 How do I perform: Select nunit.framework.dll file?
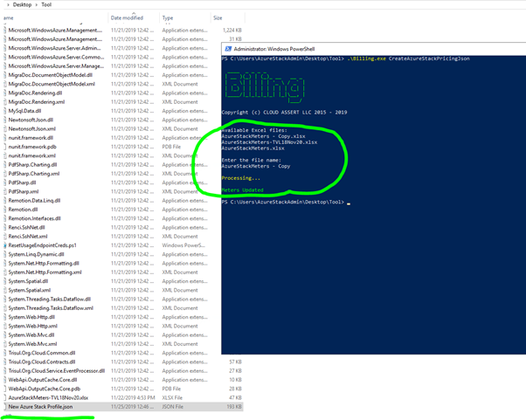tap(31, 138)
